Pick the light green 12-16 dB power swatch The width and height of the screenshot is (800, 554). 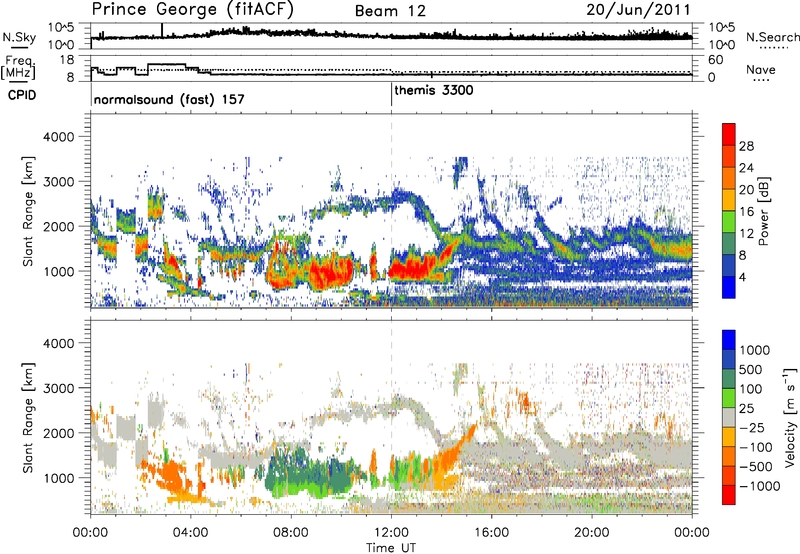[x=729, y=222]
